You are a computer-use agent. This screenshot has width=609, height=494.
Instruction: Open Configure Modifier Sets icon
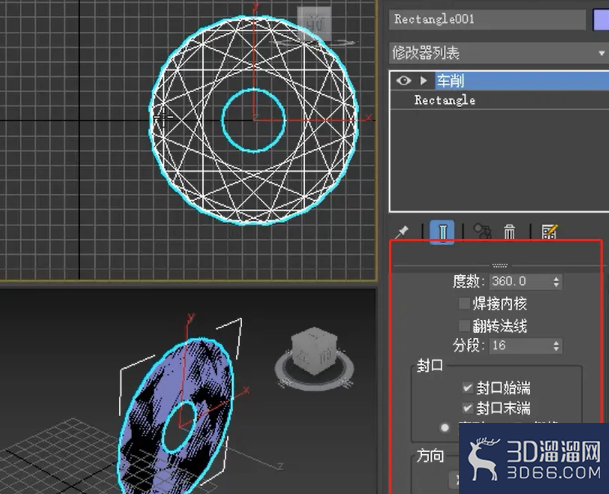(550, 232)
